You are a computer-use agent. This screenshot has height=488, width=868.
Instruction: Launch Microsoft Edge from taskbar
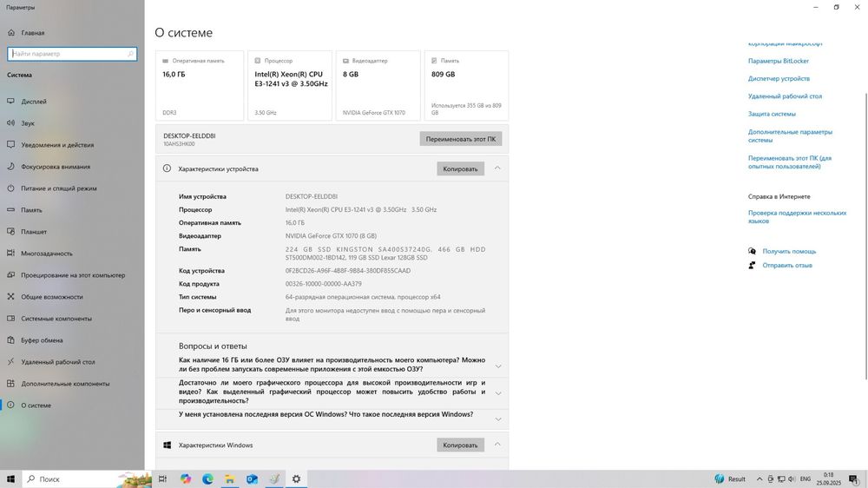click(207, 479)
